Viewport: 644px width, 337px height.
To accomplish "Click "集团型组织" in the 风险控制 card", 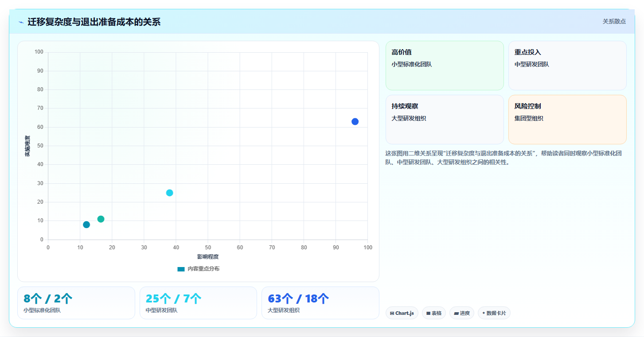I will 529,118.
